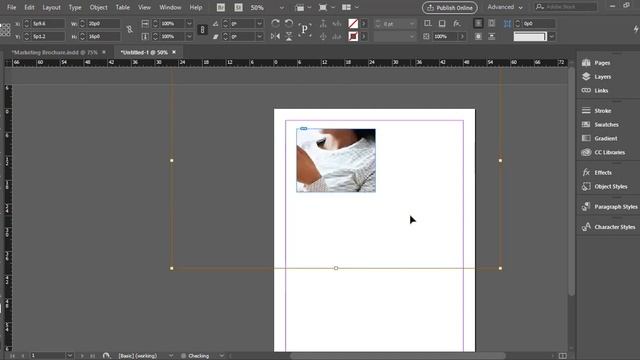The height and width of the screenshot is (360, 640).
Task: Open the 50% zoom level dropdown
Action: point(282,7)
